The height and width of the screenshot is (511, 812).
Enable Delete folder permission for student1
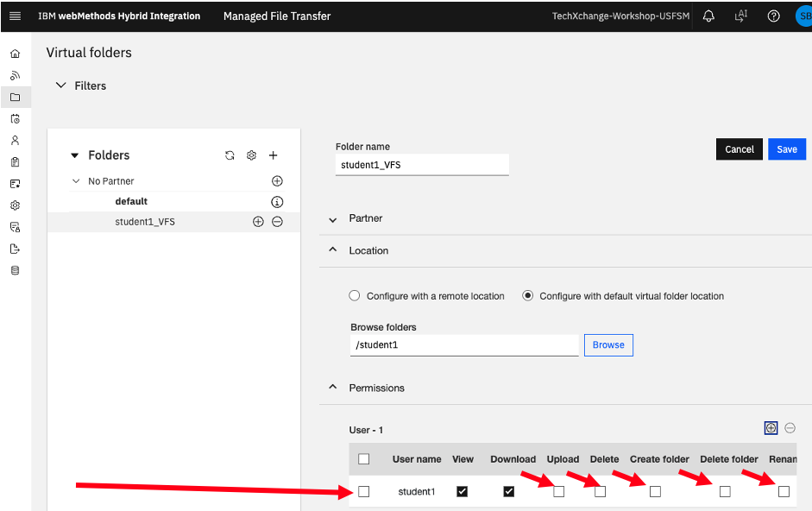click(x=725, y=491)
